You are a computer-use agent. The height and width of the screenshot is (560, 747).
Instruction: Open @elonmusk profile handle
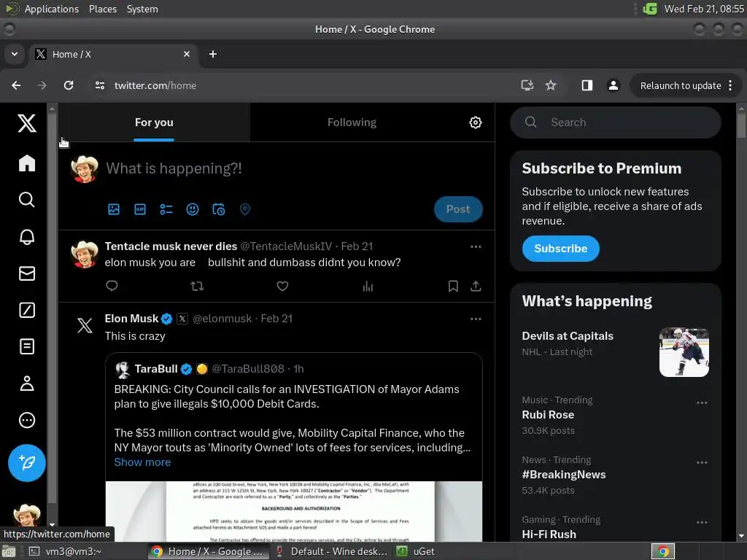[222, 319]
